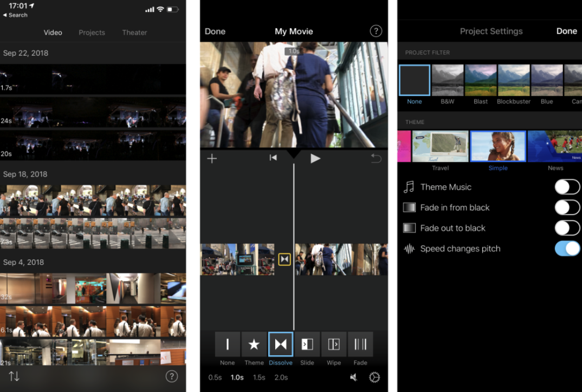
Task: Tap the Sep 22, 2018 date header
Action: pos(25,53)
